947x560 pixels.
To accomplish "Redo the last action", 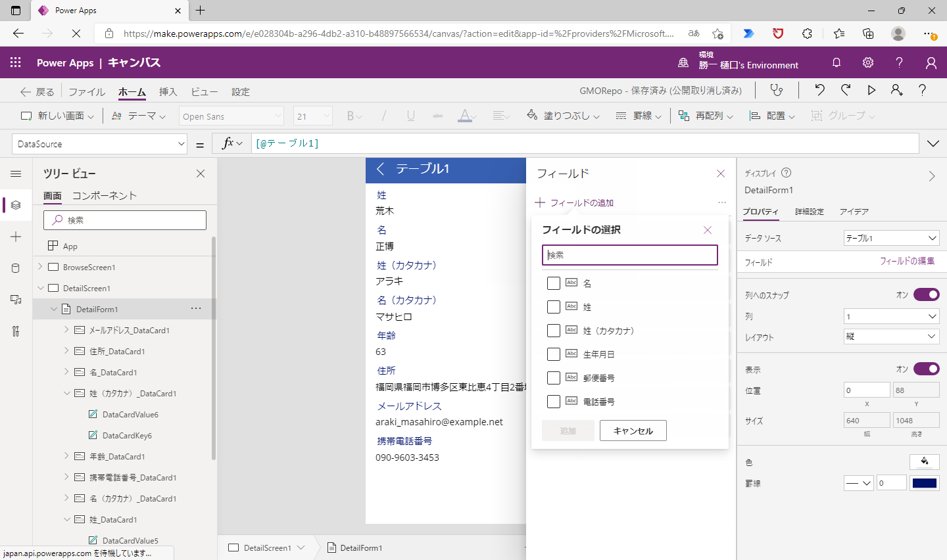I will click(846, 90).
